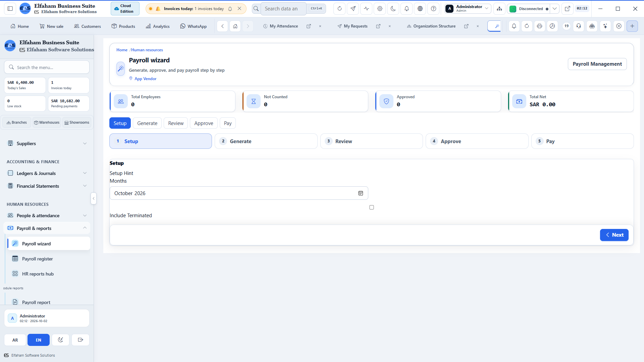
Task: Collapse Payroll & reports section
Action: coord(47,228)
